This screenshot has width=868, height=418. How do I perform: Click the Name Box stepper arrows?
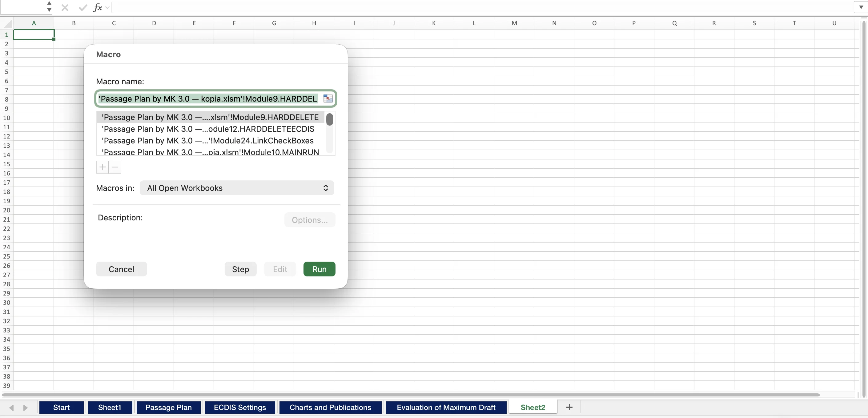coord(49,7)
